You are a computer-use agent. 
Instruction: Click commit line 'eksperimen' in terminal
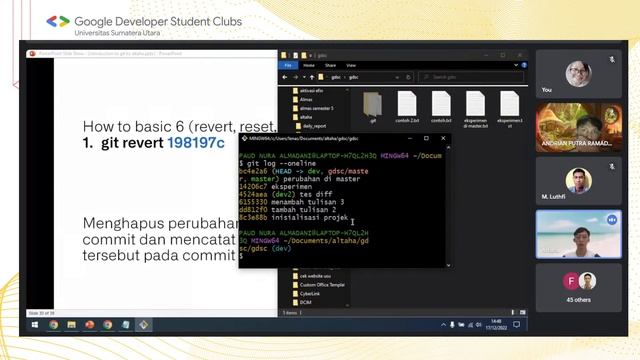pyautogui.click(x=276, y=187)
